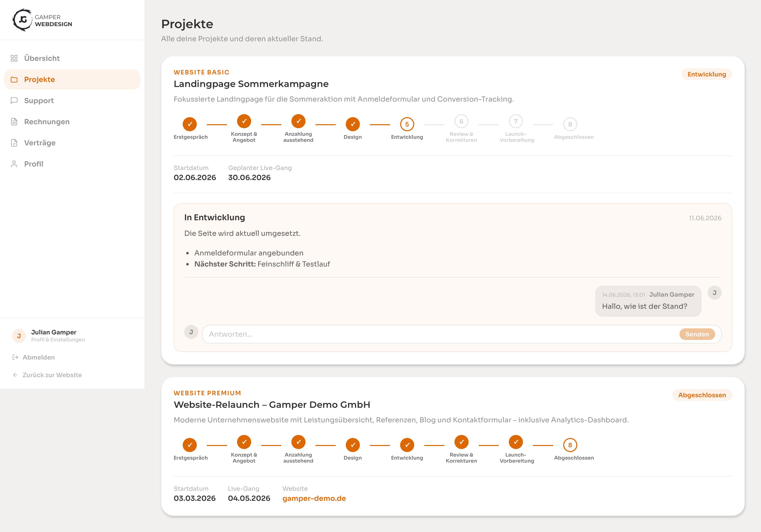Click Konzept & Angebot checkmark in Website-Relaunch project
761x532 pixels.
(244, 442)
